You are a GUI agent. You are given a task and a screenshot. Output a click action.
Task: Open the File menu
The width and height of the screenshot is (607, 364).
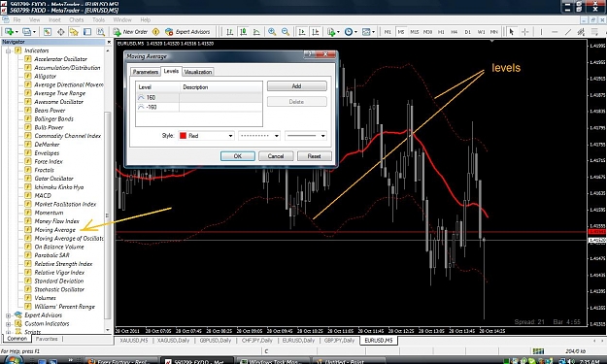(x=17, y=19)
